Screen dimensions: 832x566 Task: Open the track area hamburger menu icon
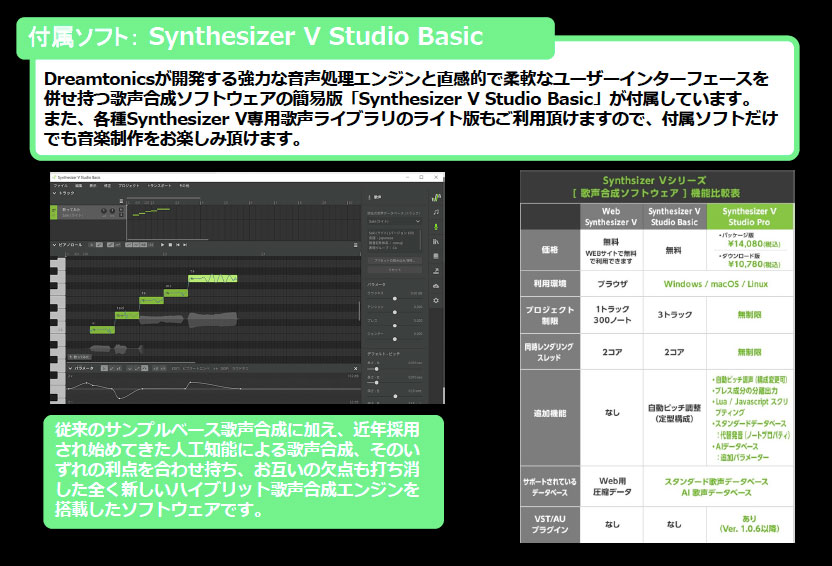122,201
